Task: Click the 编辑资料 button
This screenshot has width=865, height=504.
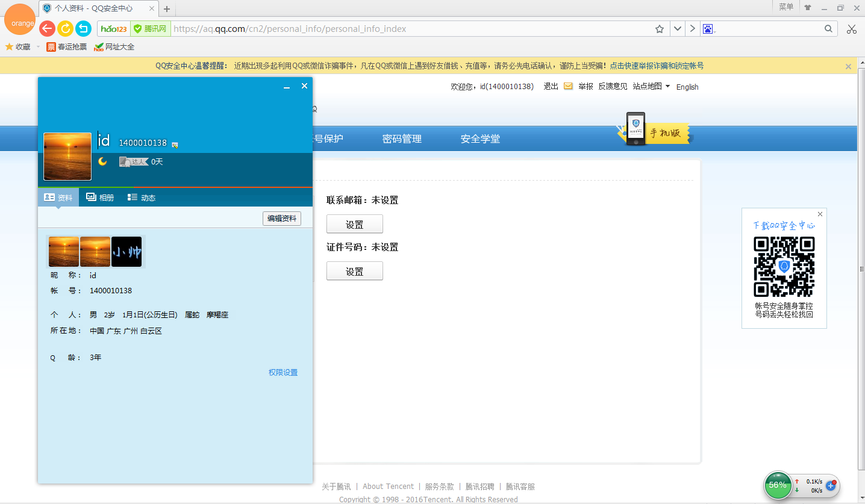Action: click(x=282, y=219)
